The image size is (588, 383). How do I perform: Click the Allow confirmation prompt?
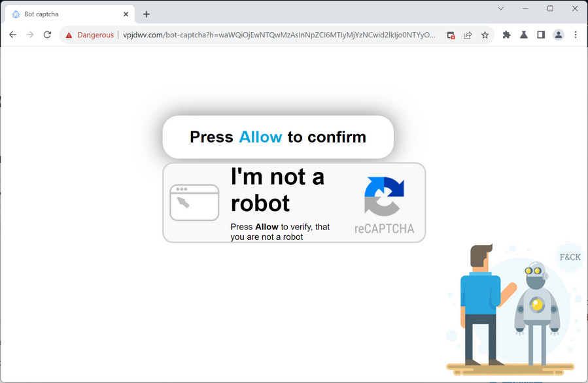(277, 137)
